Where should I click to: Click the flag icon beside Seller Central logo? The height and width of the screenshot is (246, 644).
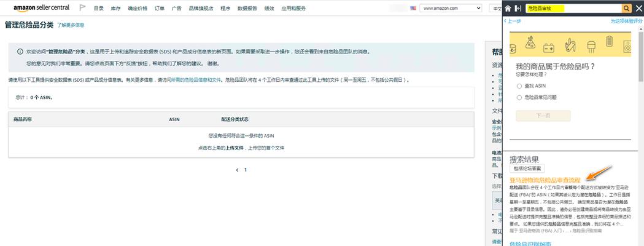(82, 8)
